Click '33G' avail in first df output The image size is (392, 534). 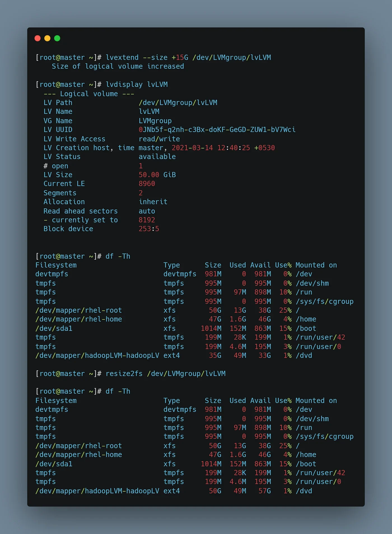point(265,356)
